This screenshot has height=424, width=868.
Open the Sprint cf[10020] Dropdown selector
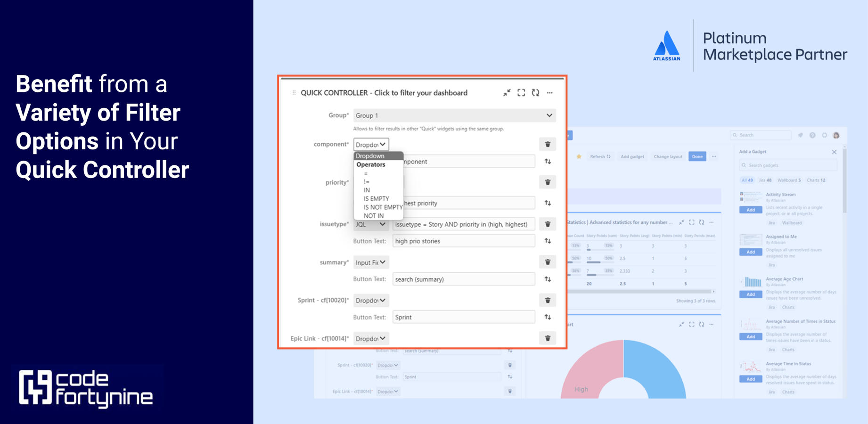371,300
